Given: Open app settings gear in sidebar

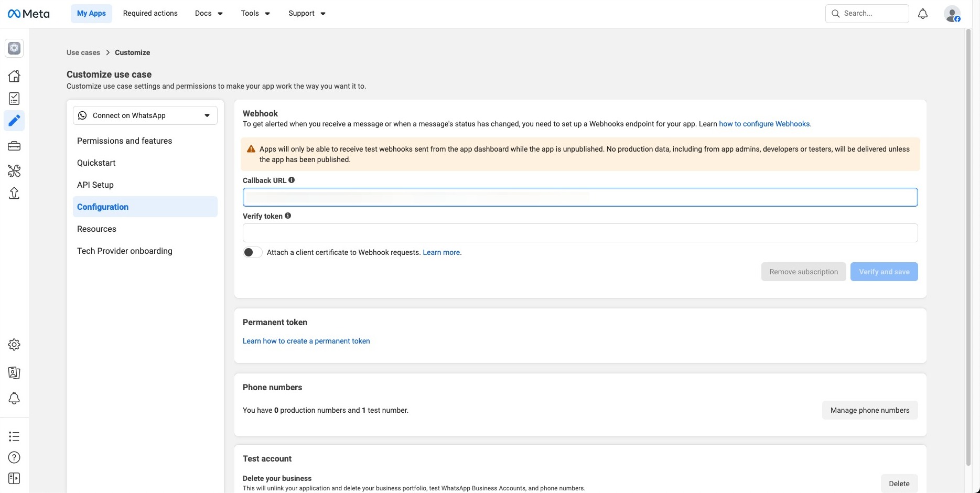Looking at the screenshot, I should (x=14, y=345).
